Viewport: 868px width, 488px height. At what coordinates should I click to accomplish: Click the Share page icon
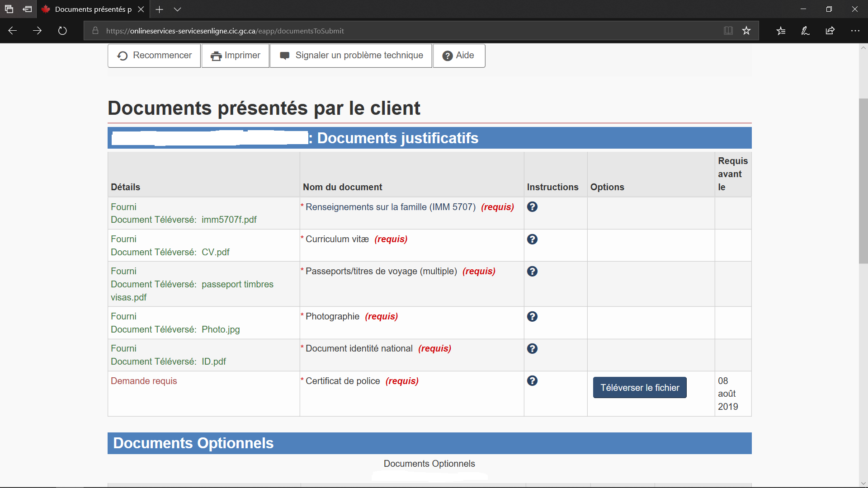[830, 31]
